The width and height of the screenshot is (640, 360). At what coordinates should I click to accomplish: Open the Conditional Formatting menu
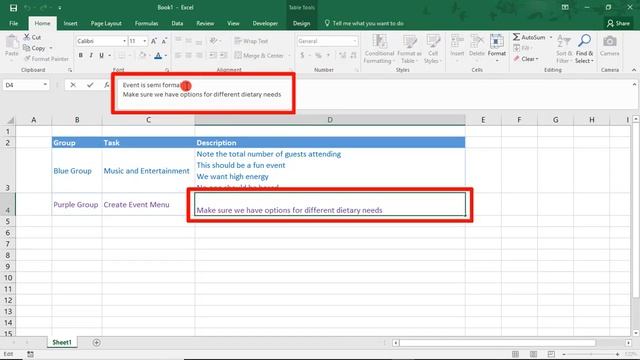pyautogui.click(x=379, y=49)
